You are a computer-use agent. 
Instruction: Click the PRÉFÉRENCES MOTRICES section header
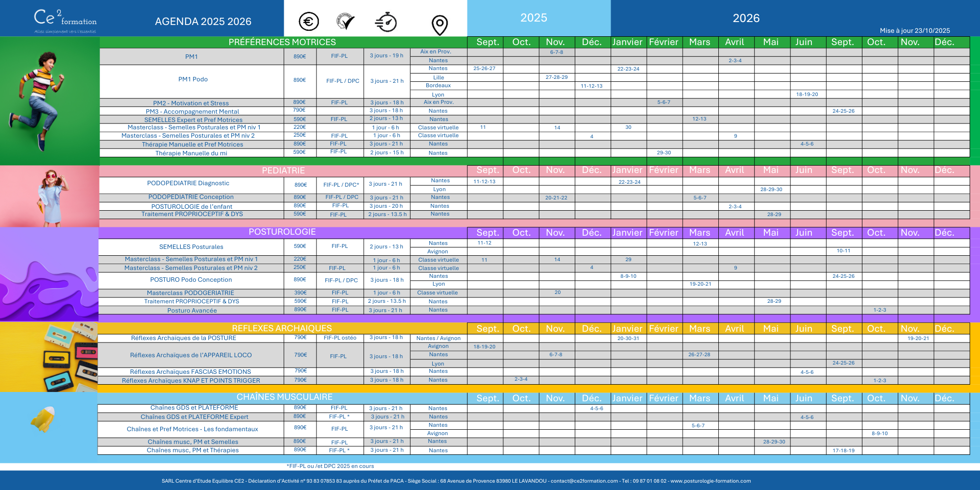[x=282, y=42]
